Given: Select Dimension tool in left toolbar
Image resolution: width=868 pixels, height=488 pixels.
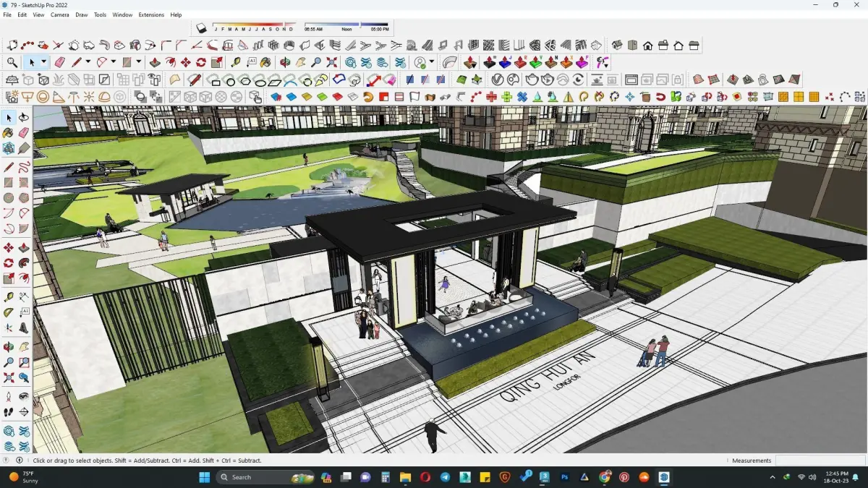Looking at the screenshot, I should [24, 296].
